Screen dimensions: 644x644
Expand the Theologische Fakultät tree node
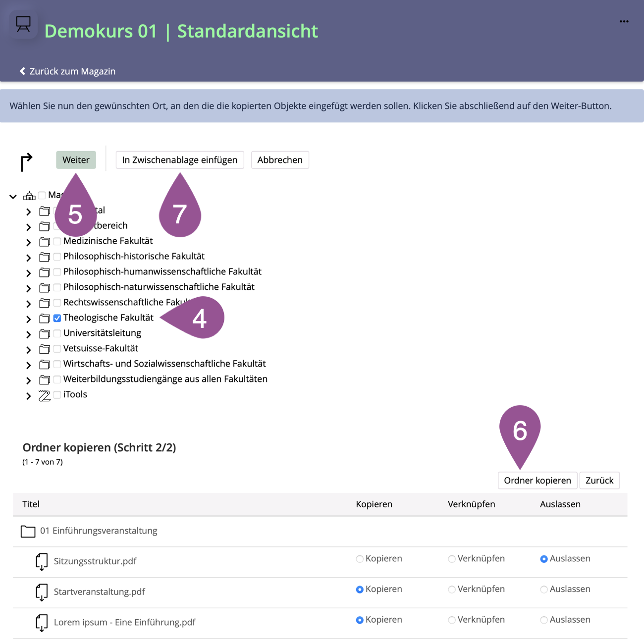(29, 319)
